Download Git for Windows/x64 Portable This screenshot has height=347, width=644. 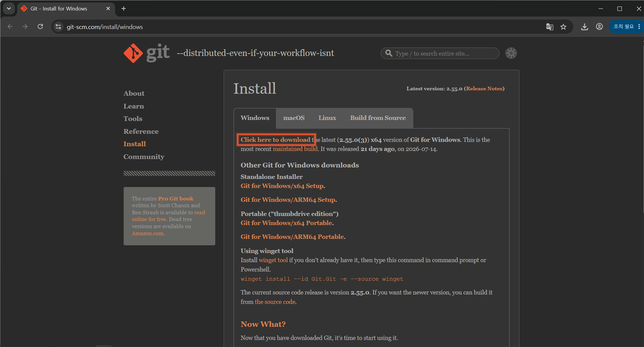[x=287, y=223]
